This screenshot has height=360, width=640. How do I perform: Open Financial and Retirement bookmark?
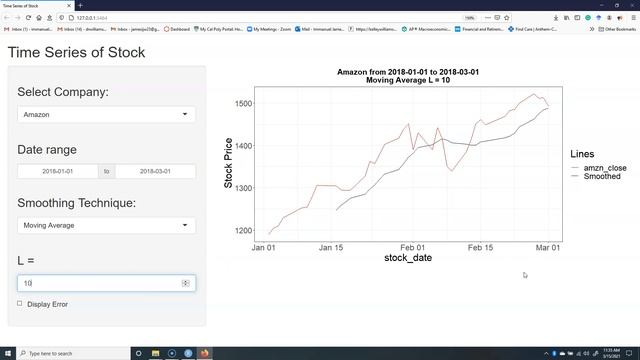tap(479, 29)
